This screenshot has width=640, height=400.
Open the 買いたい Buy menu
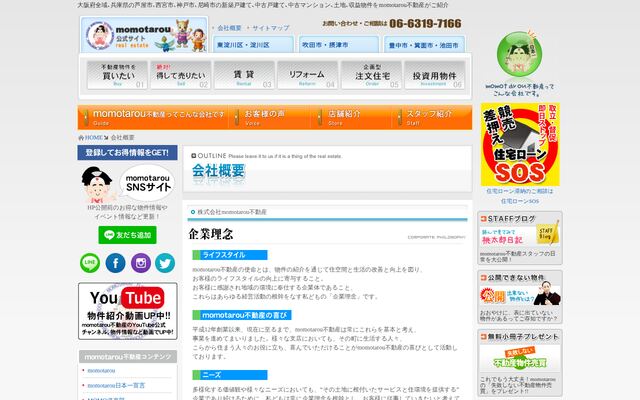click(117, 75)
